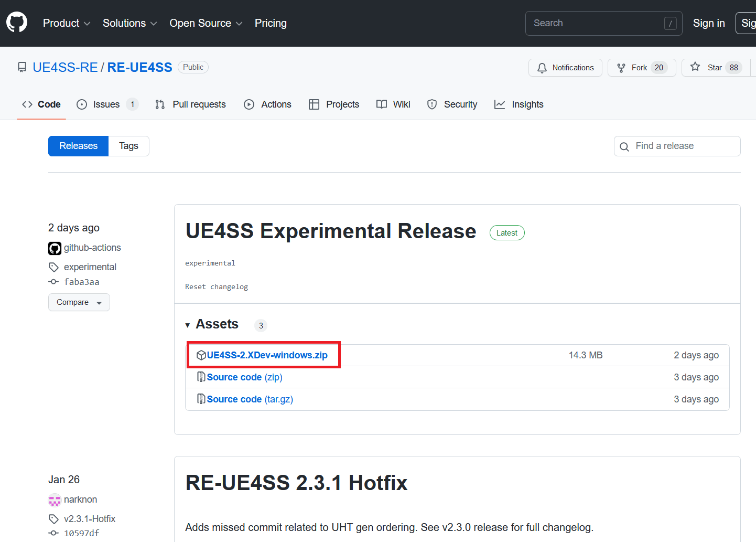Open the experimental tag link
Screen dimensions: 756x542
[90, 267]
